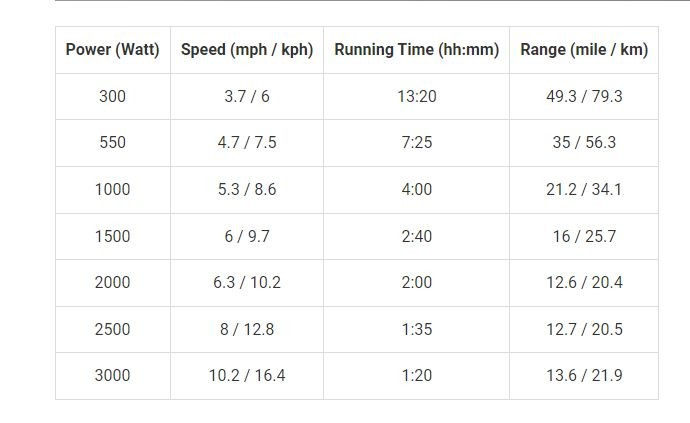Select the Range (mile / km) header
The width and height of the screenshot is (690, 423).
(584, 50)
